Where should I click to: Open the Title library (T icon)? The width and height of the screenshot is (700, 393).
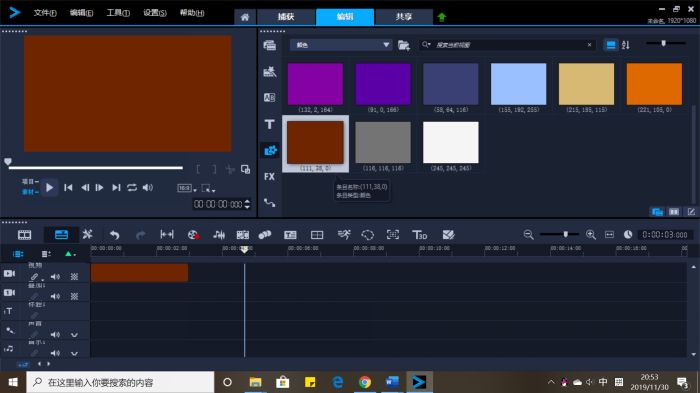click(x=269, y=124)
